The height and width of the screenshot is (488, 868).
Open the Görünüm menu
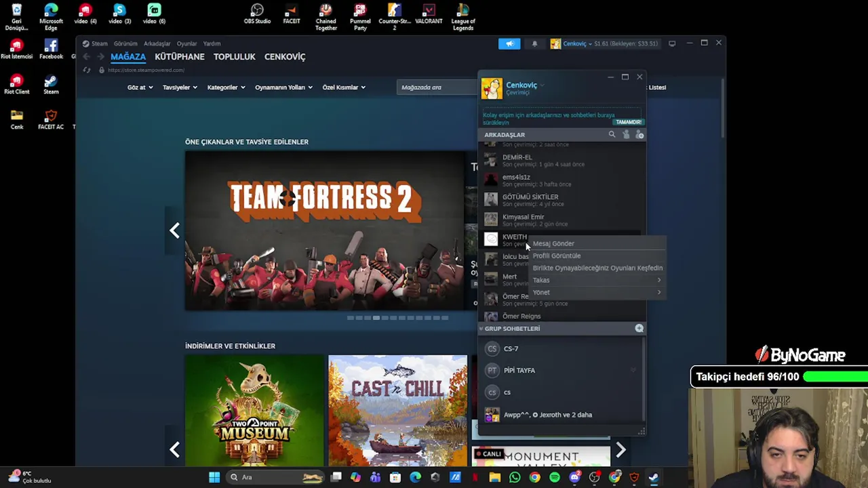[125, 43]
